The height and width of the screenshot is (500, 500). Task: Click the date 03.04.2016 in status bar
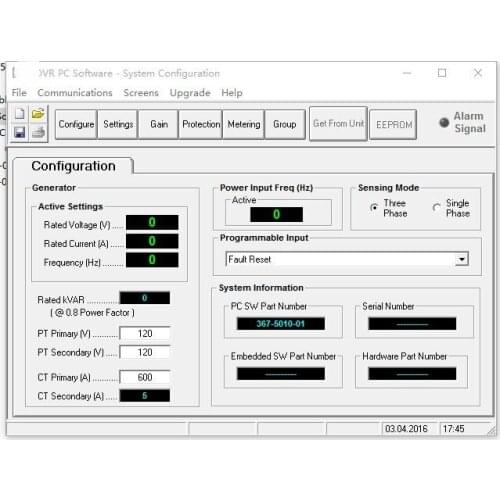click(x=406, y=429)
